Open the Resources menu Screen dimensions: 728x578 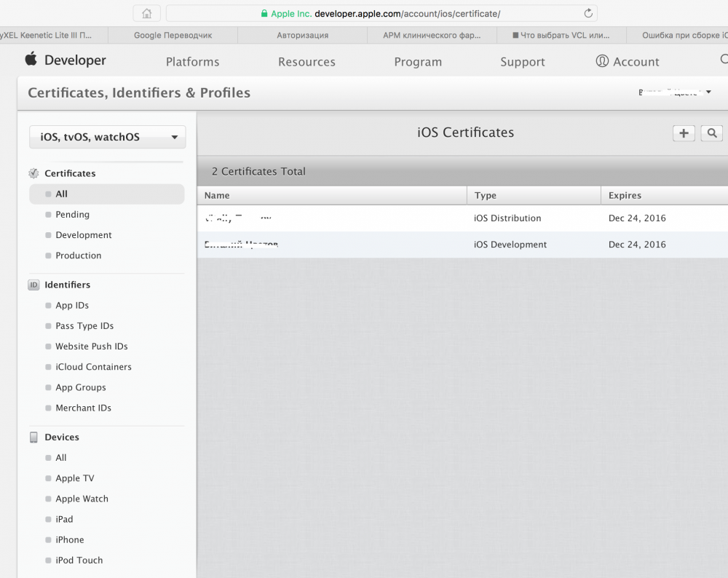pos(306,62)
